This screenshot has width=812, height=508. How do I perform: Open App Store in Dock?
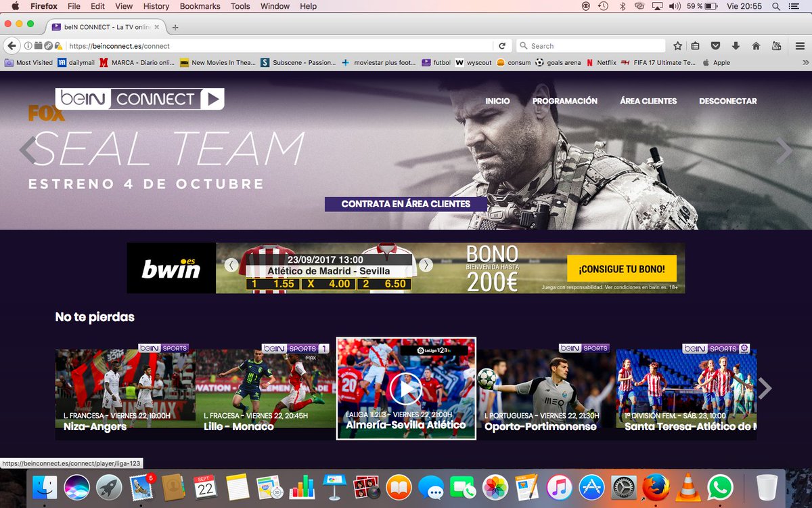tap(591, 487)
